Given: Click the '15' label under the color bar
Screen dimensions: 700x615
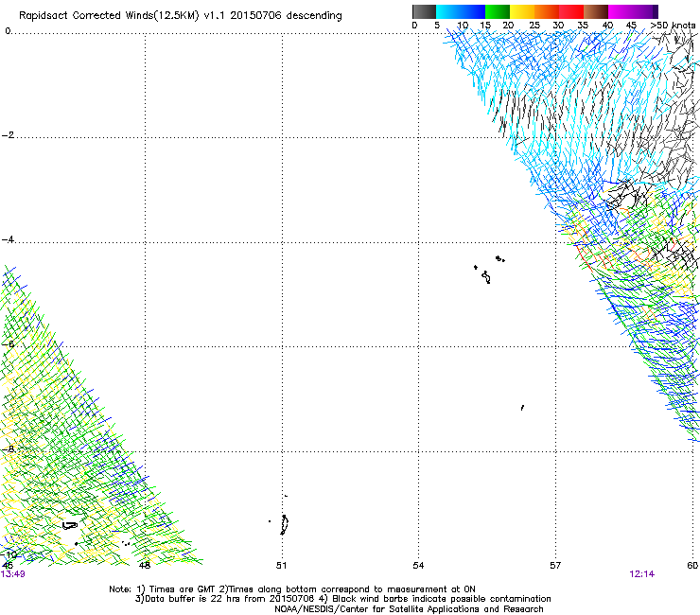Looking at the screenshot, I should click(x=485, y=26).
